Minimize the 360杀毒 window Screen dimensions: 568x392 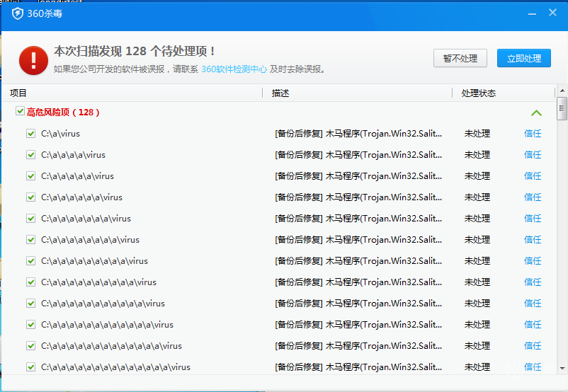click(532, 14)
